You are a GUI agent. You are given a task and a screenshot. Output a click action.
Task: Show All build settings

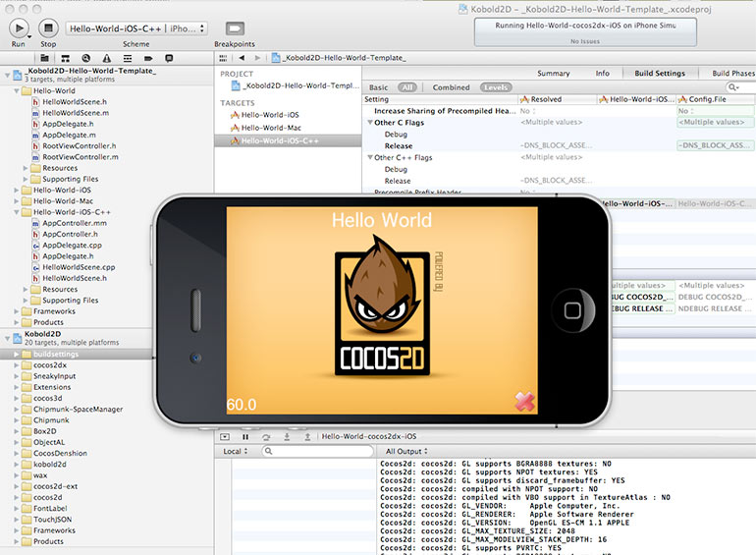[x=407, y=87]
